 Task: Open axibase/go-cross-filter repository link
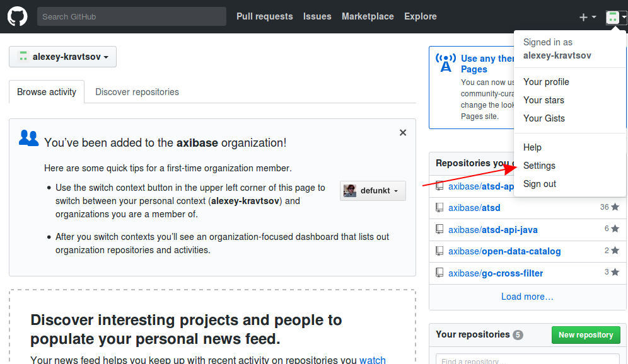coord(496,273)
